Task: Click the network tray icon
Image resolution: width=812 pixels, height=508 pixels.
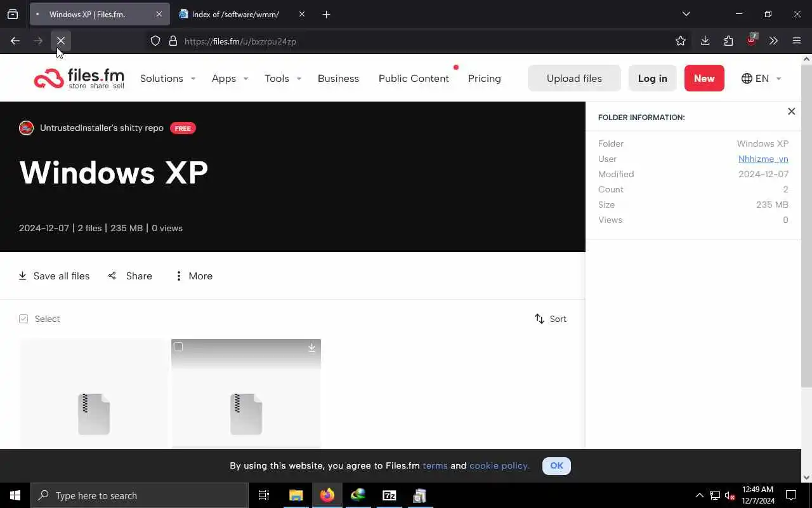Action: point(714,495)
